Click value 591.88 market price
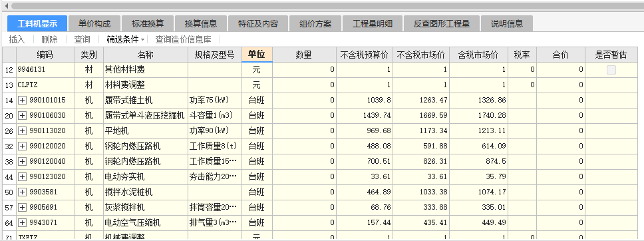The width and height of the screenshot is (644, 241). click(x=421, y=146)
